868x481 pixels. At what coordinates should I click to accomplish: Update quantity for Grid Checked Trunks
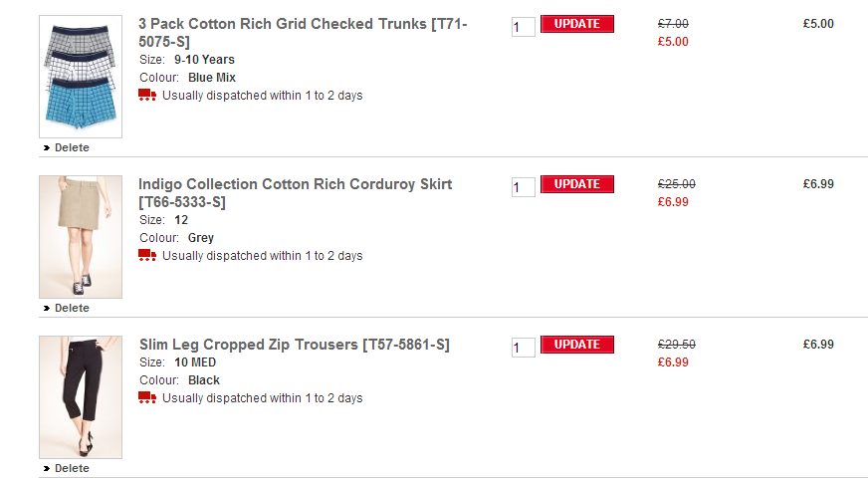[x=576, y=24]
